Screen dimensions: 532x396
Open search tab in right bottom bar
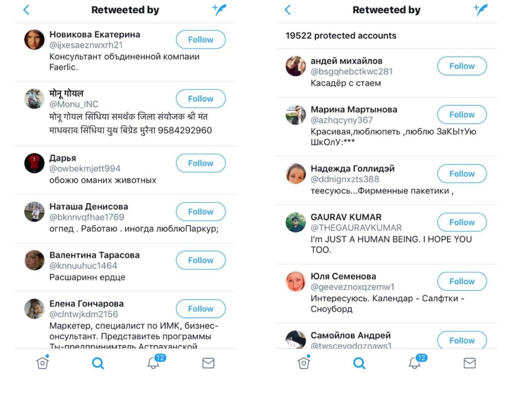coord(359,363)
